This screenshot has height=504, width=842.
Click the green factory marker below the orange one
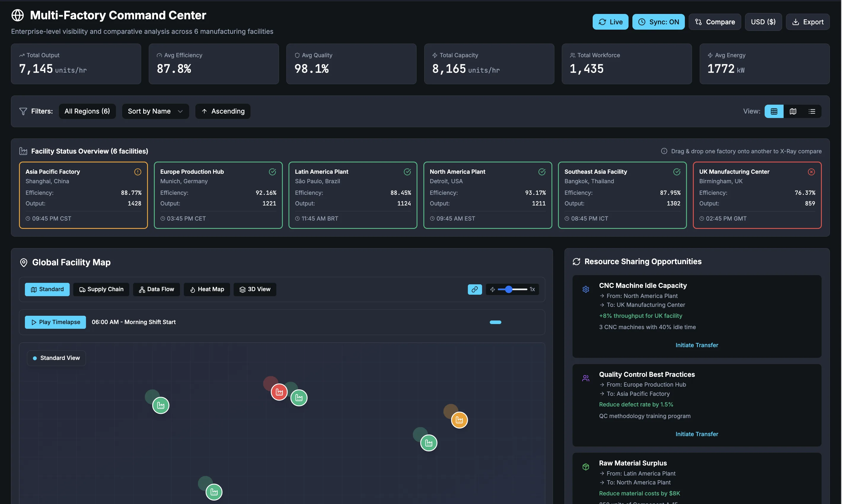coord(429,443)
